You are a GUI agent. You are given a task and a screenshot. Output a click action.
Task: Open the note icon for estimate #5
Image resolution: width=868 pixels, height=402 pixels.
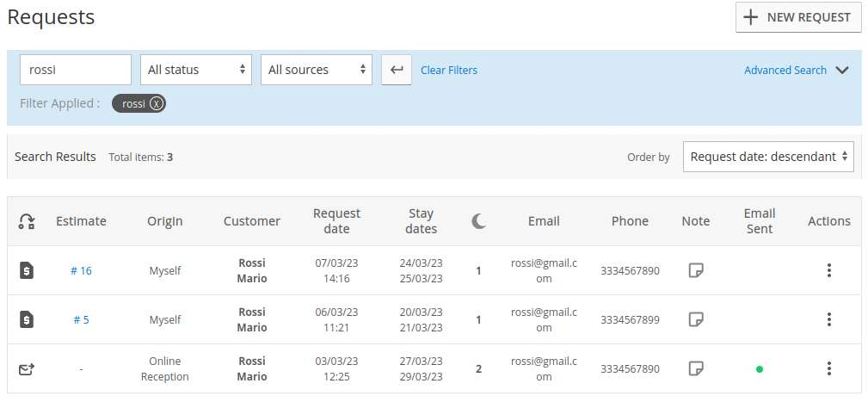coord(696,319)
